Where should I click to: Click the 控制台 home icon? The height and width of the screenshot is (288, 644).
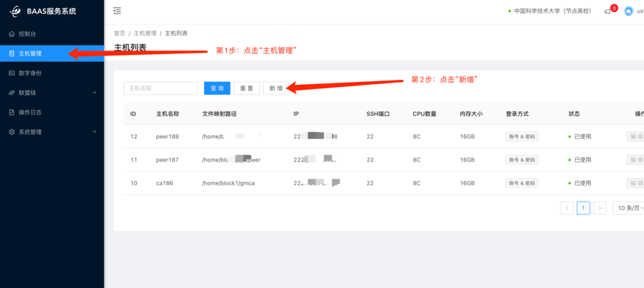[x=11, y=33]
